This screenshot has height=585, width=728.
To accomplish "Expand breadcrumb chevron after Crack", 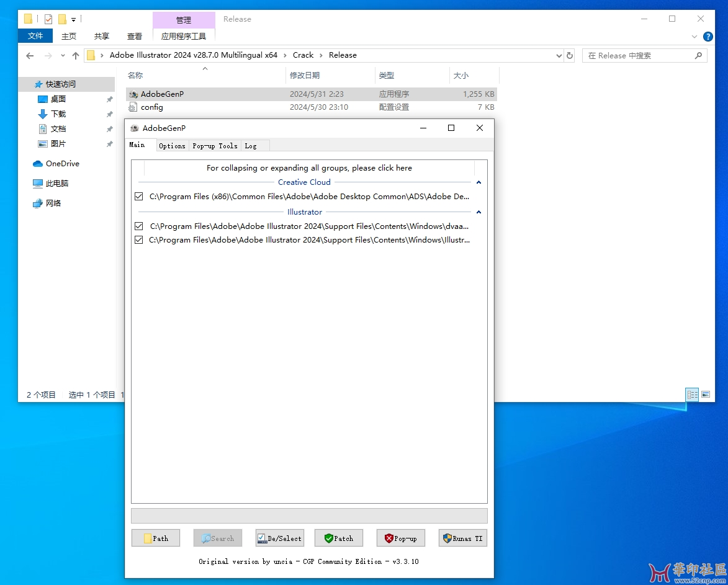I will click(x=321, y=55).
